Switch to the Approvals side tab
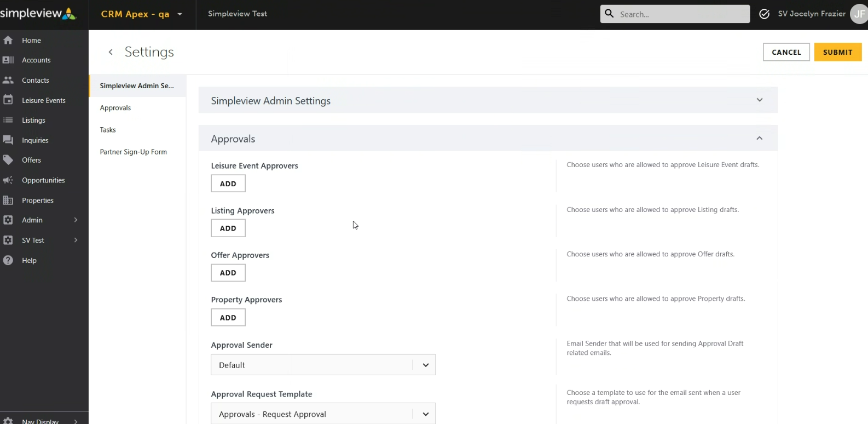Image resolution: width=868 pixels, height=424 pixels. pos(137,108)
